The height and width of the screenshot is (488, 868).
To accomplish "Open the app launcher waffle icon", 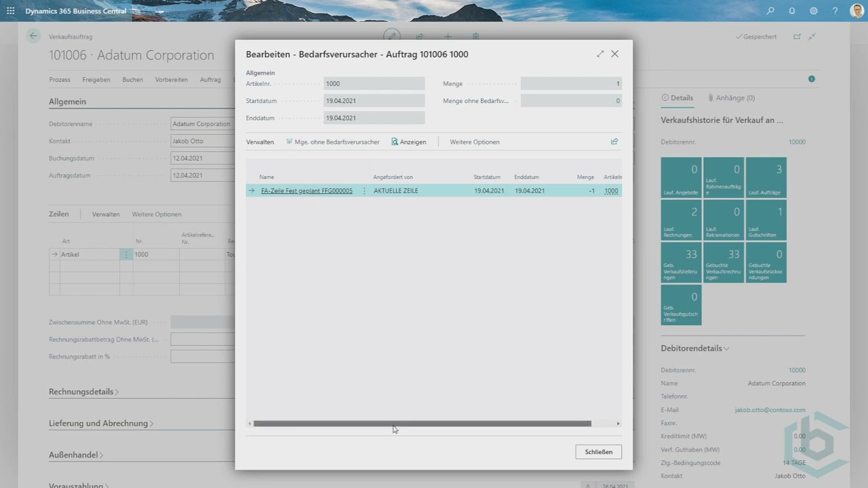I will coord(10,11).
